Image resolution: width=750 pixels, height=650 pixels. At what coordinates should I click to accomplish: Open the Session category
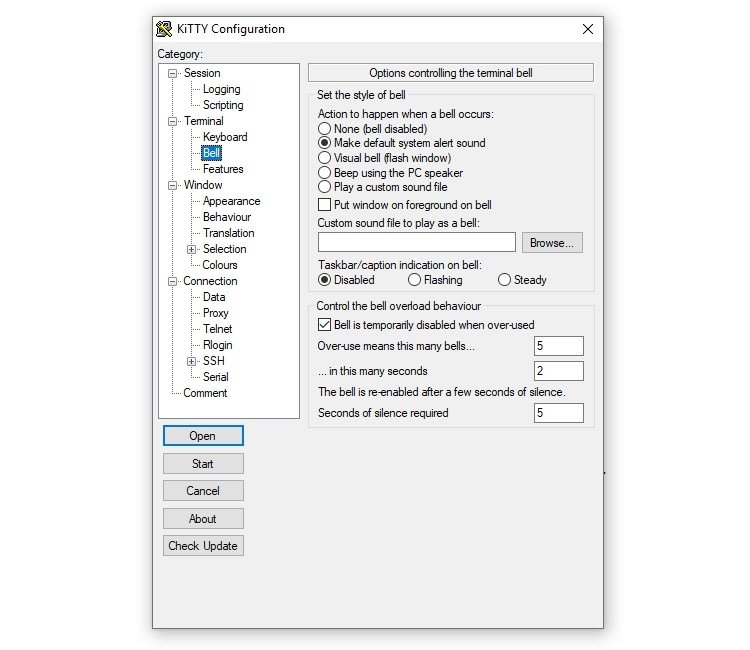point(202,73)
